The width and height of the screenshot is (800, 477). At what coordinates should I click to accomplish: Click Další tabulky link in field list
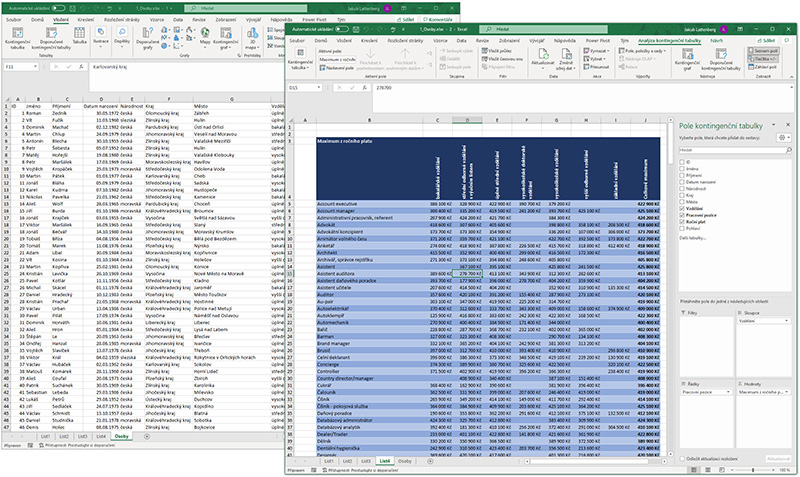693,238
